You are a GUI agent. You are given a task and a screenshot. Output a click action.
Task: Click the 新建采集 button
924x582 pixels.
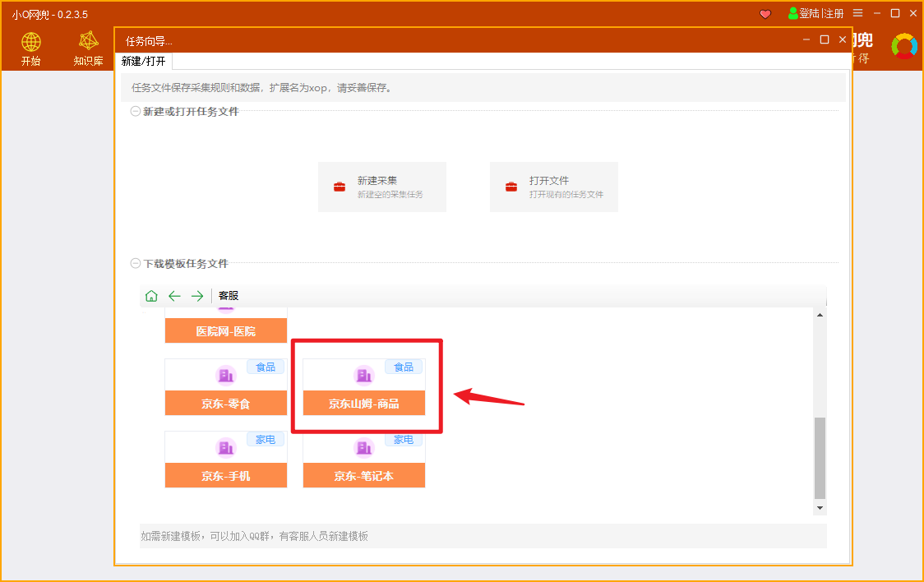click(382, 187)
